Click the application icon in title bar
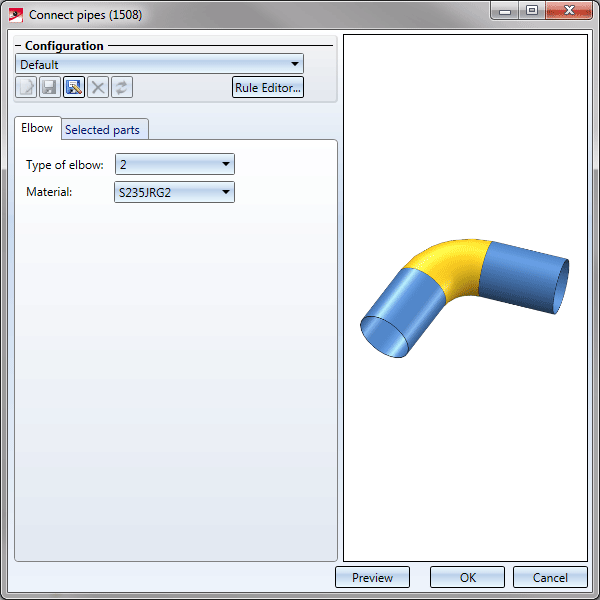Screen dimensions: 600x600 point(16,15)
